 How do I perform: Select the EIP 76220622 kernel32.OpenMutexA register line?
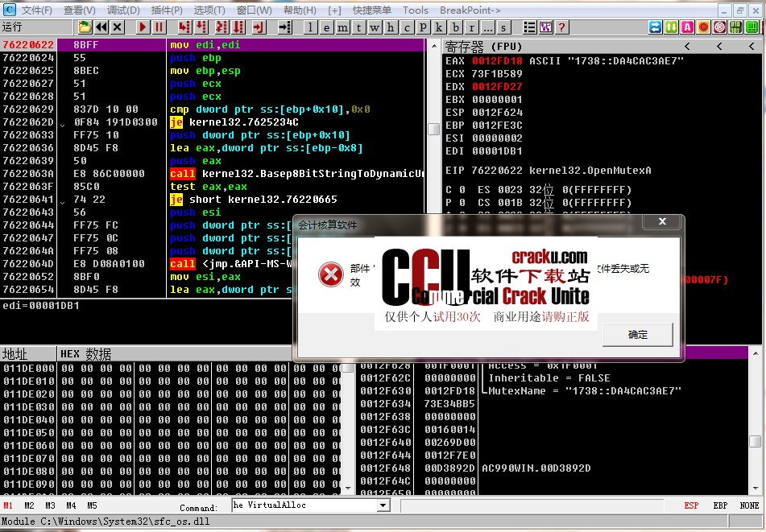click(548, 171)
